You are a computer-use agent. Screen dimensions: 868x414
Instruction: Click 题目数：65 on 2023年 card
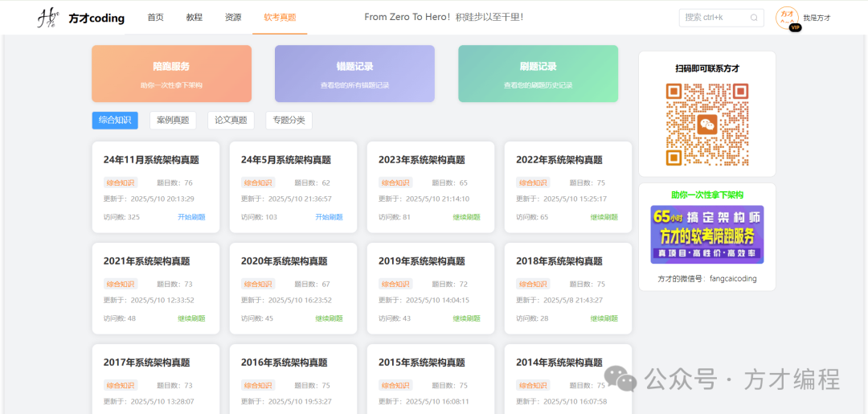coord(450,182)
